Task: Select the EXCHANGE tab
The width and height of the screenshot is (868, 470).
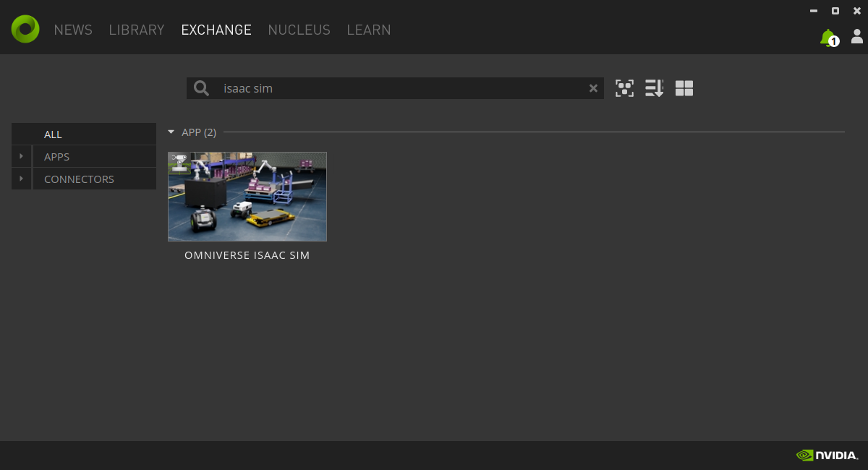Action: click(x=216, y=30)
